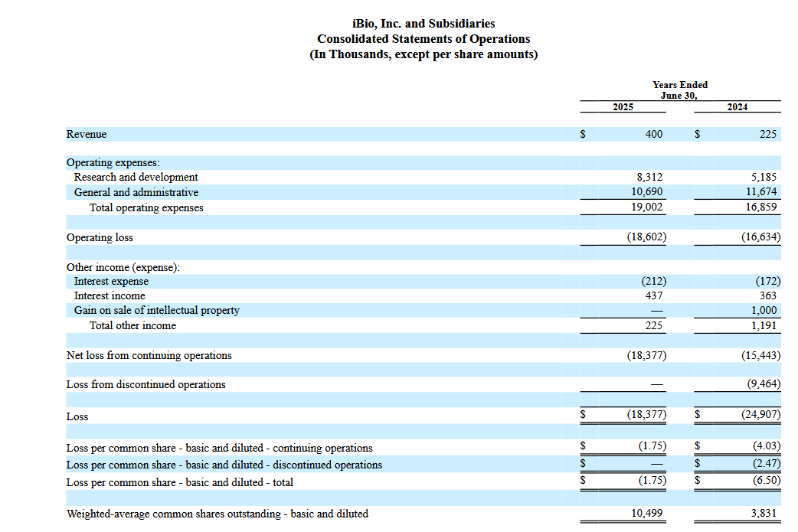
Task: Click 2024 general and administrative value 11,674
Action: [x=761, y=192]
